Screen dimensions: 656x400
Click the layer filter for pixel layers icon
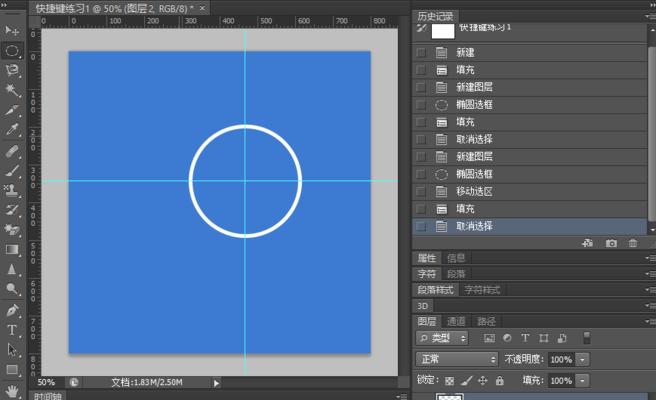pyautogui.click(x=489, y=338)
